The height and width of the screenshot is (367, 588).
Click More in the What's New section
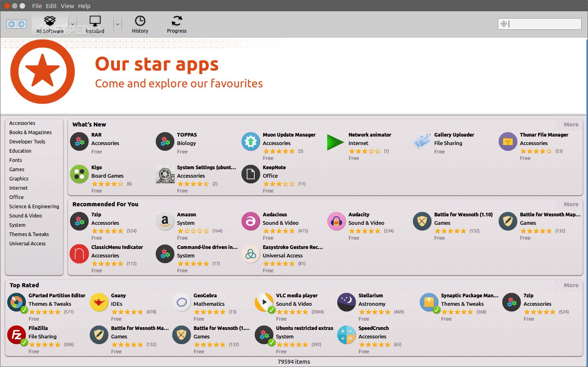571,124
